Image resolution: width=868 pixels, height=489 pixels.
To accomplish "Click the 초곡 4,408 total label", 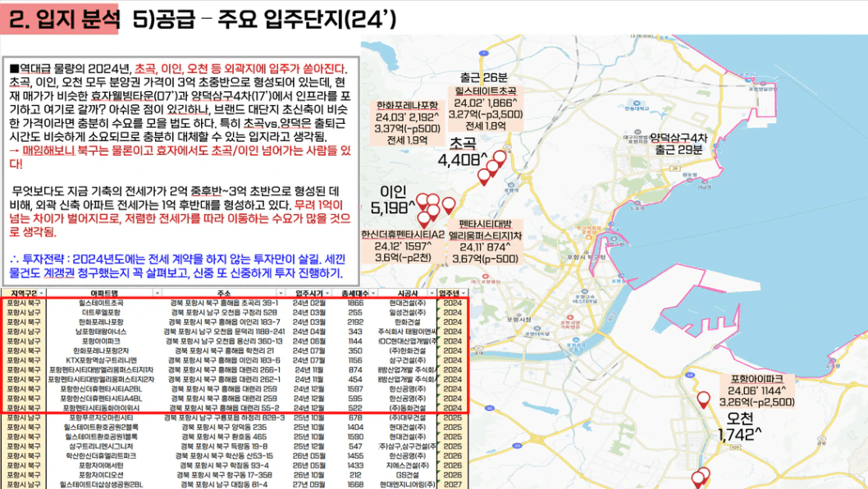I will [x=462, y=153].
